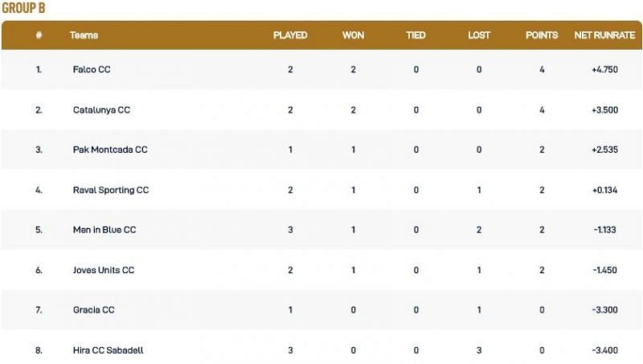Open the Hira CC Sabadell team
The width and height of the screenshot is (643, 364).
coord(109,350)
